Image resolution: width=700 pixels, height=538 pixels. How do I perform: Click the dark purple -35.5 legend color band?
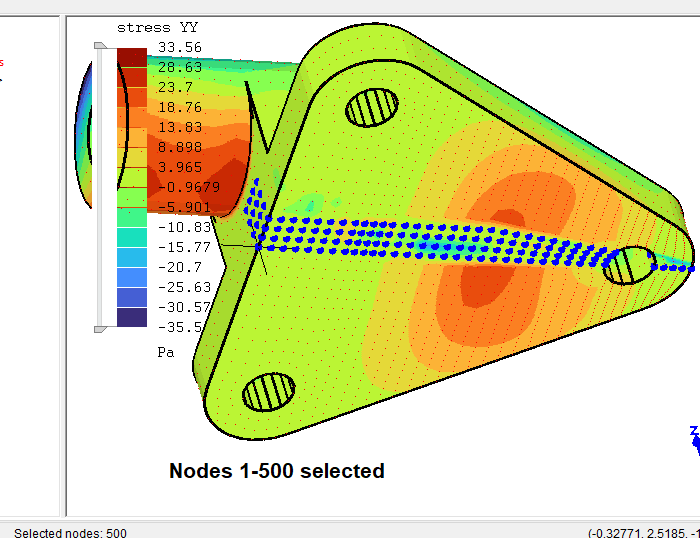pyautogui.click(x=131, y=317)
